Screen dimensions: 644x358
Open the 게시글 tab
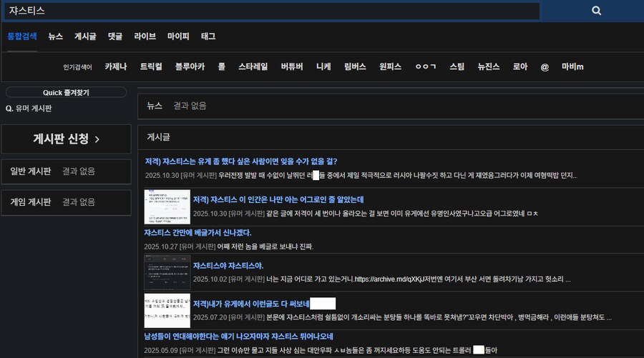(85, 36)
